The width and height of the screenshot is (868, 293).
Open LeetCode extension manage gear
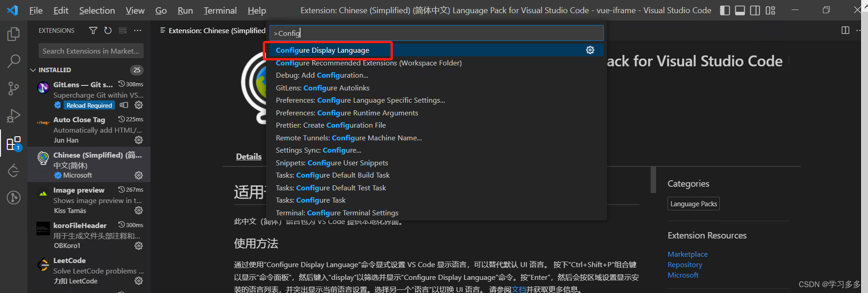click(x=139, y=281)
